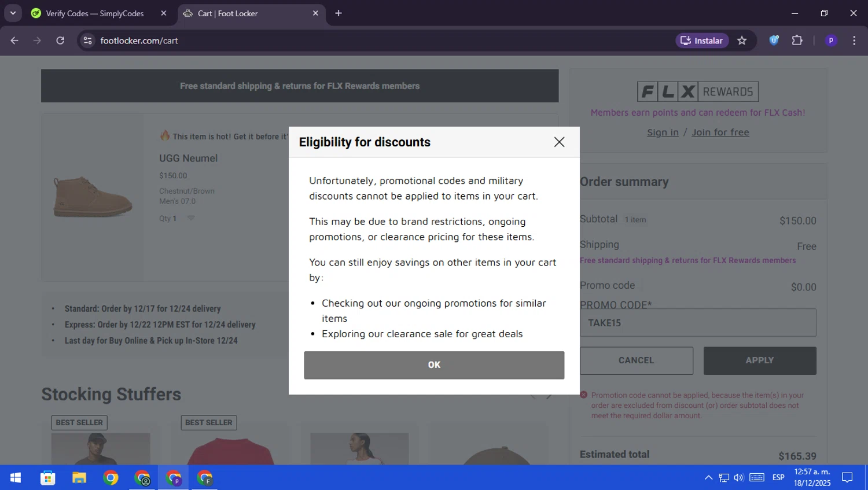Open a new browser tab
This screenshot has width=868, height=490.
click(x=339, y=13)
